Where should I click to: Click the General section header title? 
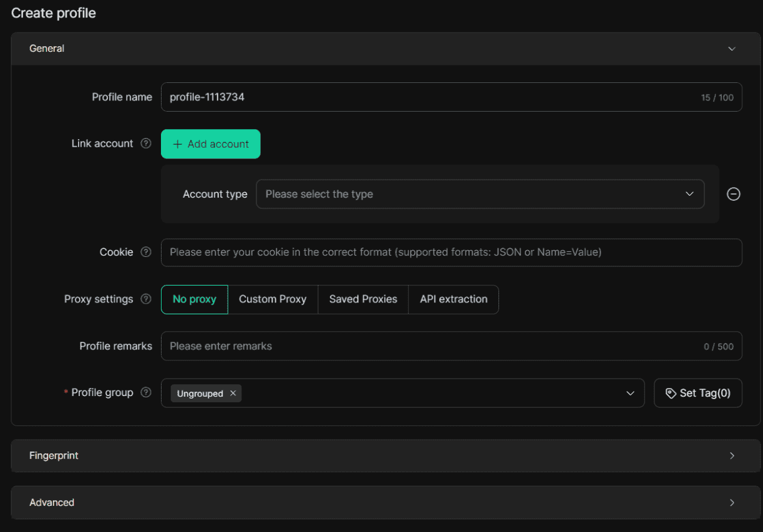tap(47, 48)
